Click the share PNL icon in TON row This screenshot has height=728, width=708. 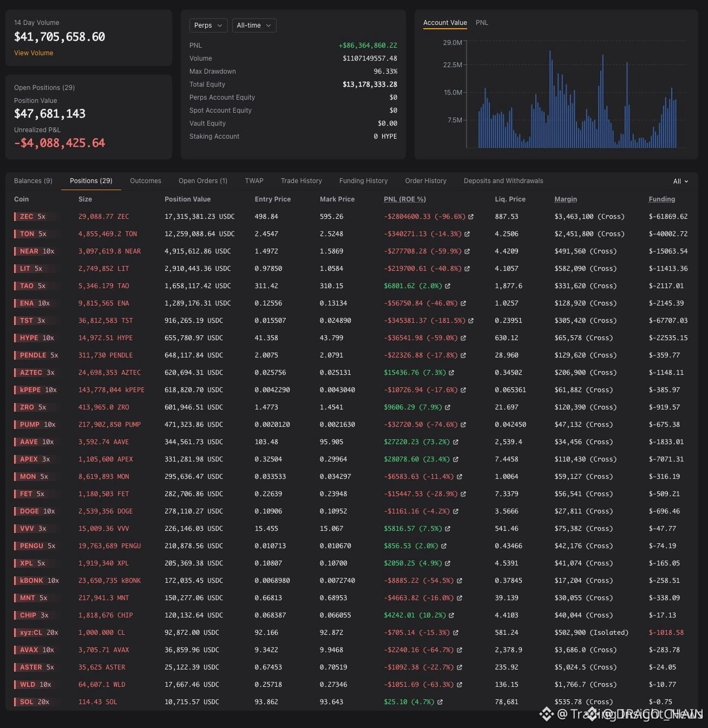pyautogui.click(x=467, y=234)
